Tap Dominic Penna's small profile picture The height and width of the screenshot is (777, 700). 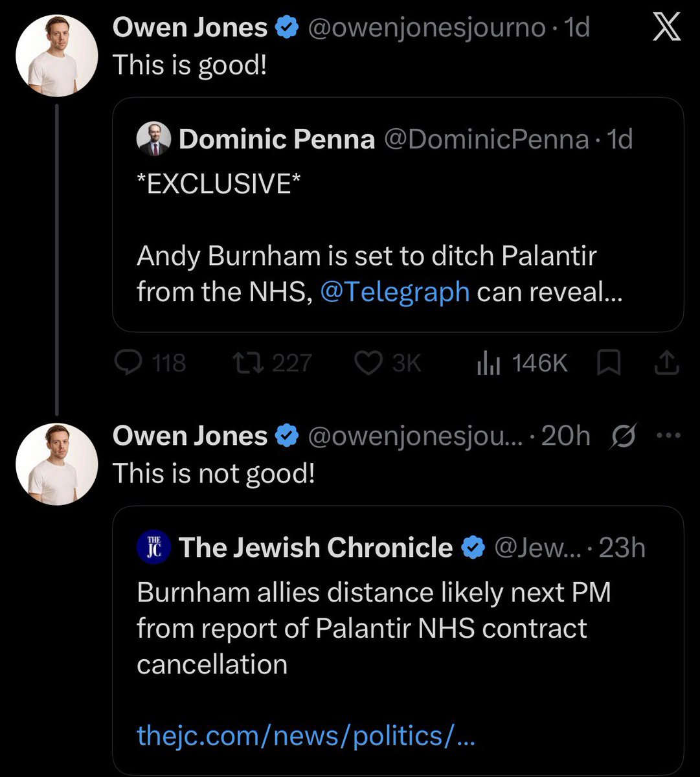point(154,139)
